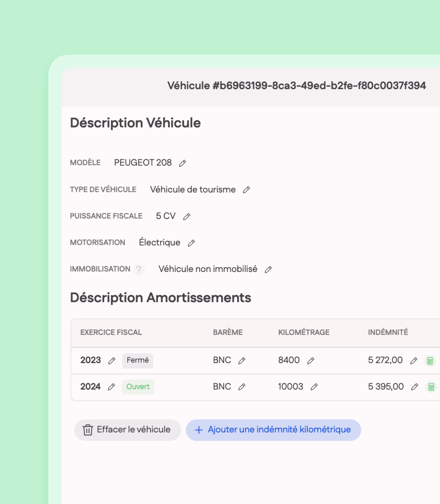Open the calculator for the 2024 indemnité
This screenshot has height=504, width=440.
pyautogui.click(x=431, y=387)
